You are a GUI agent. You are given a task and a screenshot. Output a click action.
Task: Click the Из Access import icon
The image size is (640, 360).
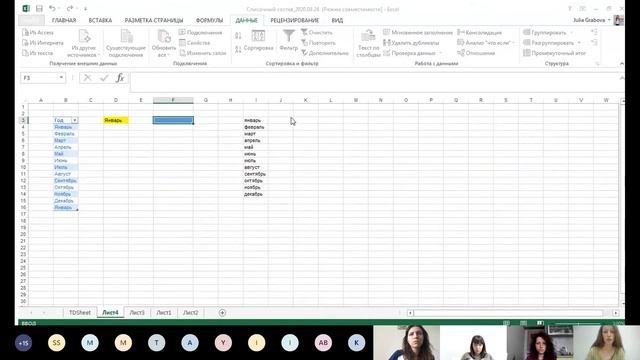25,33
